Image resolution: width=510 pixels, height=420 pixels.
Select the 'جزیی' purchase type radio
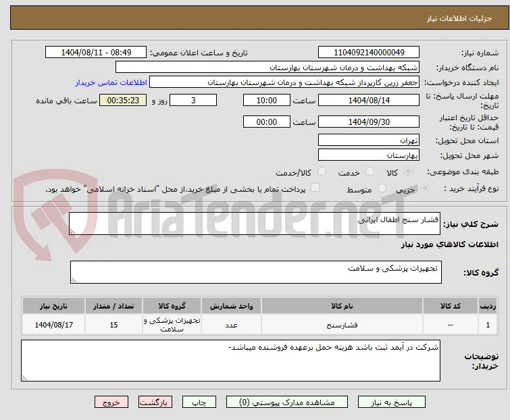click(425, 188)
